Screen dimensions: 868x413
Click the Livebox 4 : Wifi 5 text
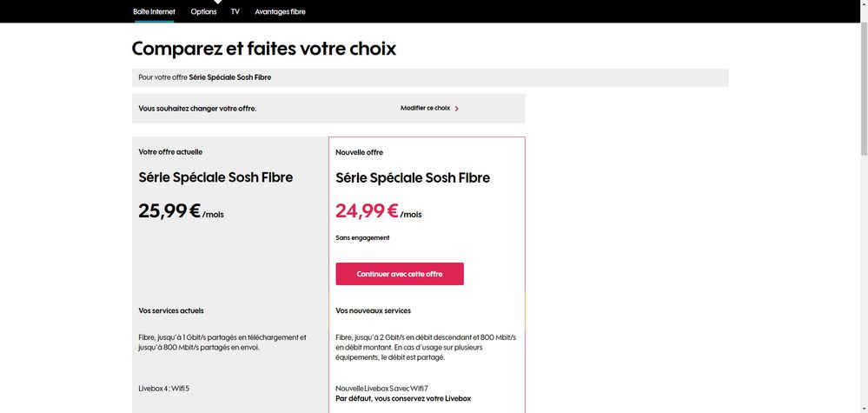(x=164, y=388)
